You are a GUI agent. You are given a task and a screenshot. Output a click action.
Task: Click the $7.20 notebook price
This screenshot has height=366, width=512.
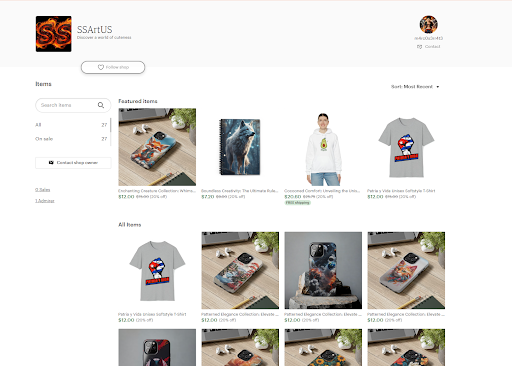[x=208, y=197]
